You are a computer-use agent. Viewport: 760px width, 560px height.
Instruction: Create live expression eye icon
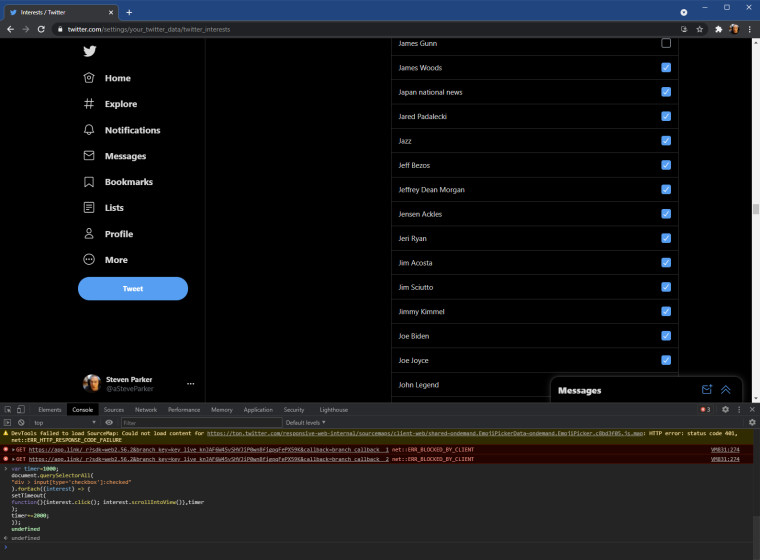(109, 422)
